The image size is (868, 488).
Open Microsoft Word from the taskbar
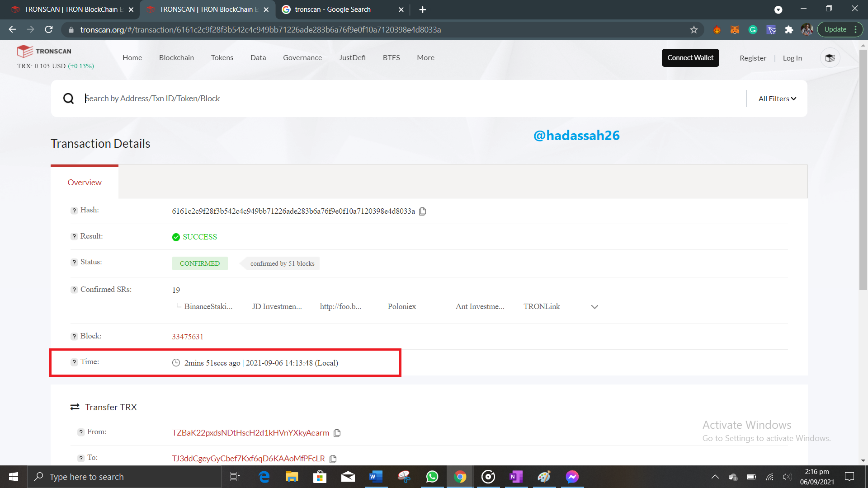point(376,477)
